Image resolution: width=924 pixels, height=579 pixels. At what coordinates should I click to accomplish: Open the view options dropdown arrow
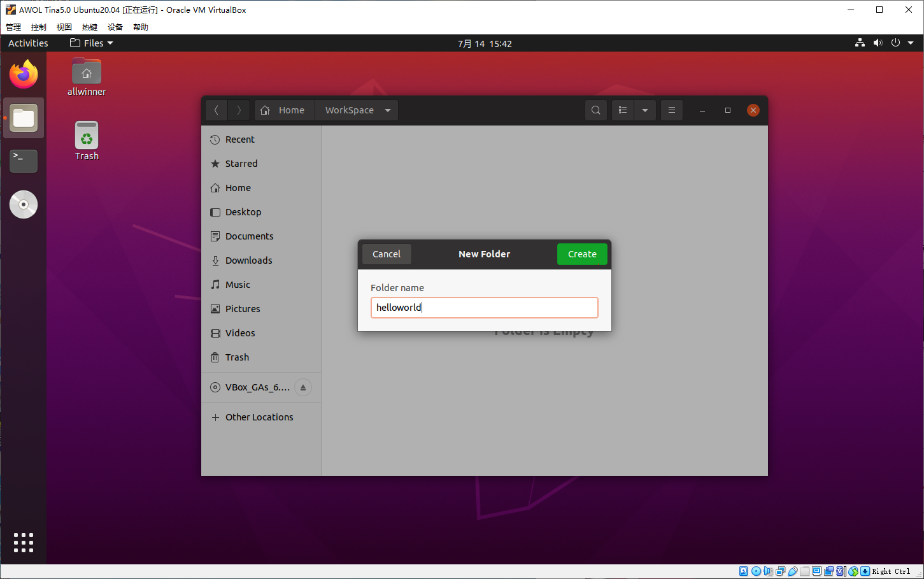point(645,110)
